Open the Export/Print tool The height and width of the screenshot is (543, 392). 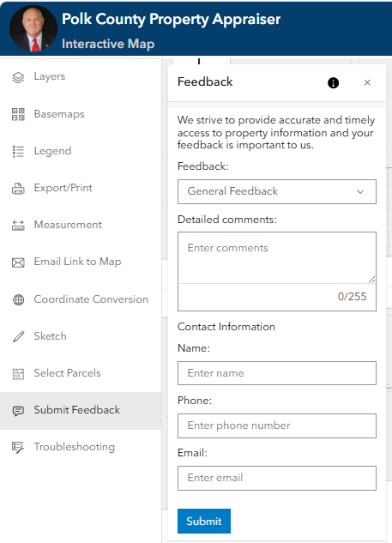point(81,188)
